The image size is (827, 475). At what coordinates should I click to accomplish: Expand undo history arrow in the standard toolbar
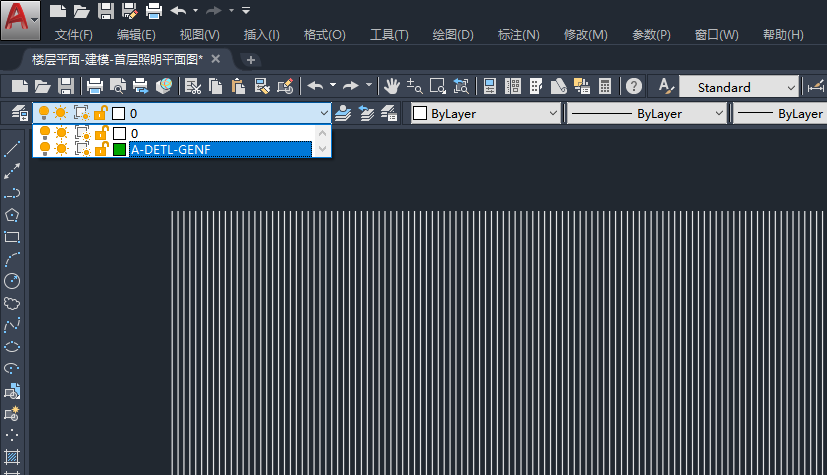click(x=333, y=85)
